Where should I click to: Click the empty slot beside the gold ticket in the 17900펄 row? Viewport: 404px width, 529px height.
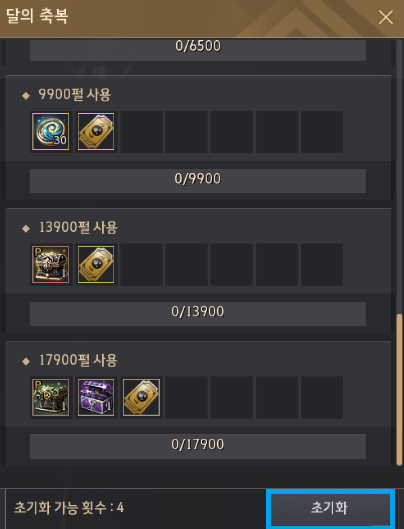click(x=186, y=398)
